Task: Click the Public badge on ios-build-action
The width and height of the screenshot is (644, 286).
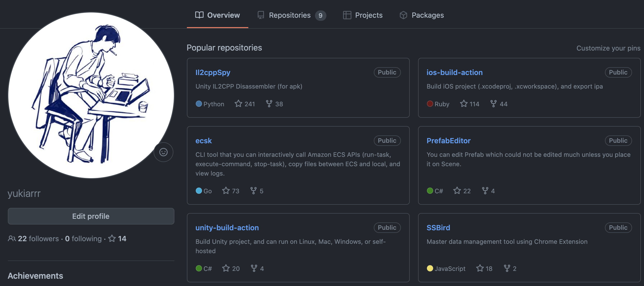Action: point(618,72)
